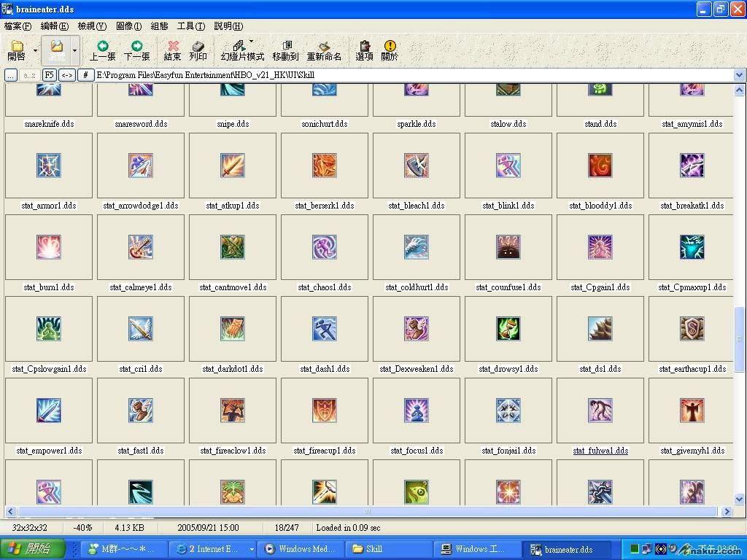
Task: Click the 開啟 (Open) toolbar icon
Action: (16, 50)
